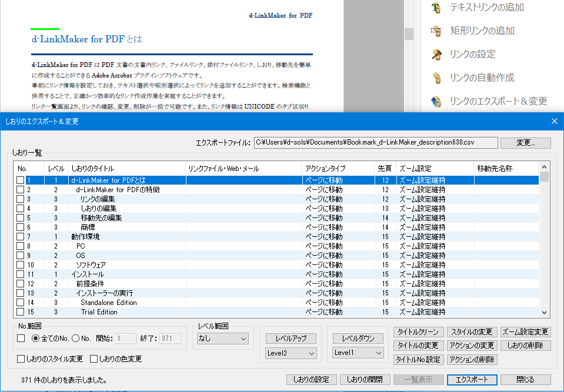Open the Level2 dropdown under レベルアップ
The width and height of the screenshot is (564, 392).
point(291,353)
